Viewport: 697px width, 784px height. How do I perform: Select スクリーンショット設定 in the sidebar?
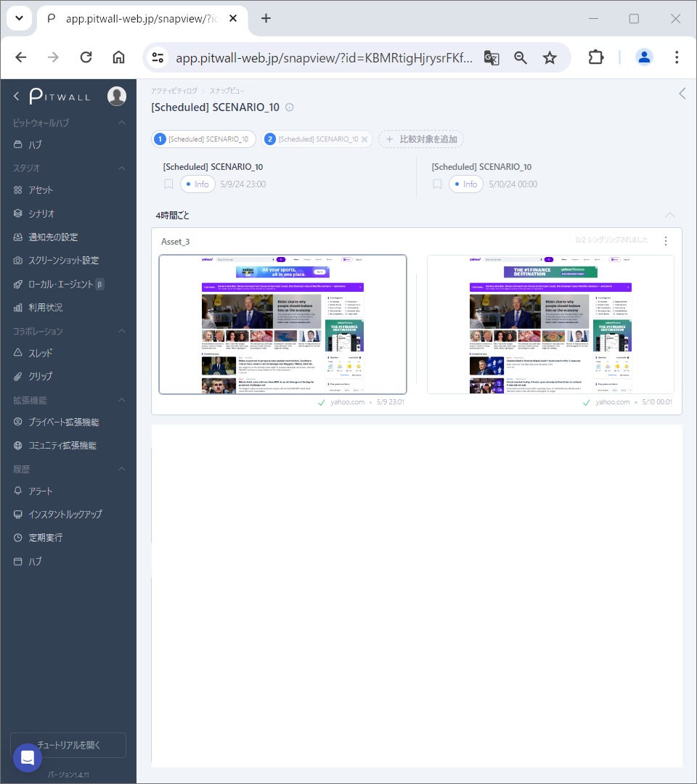(63, 261)
